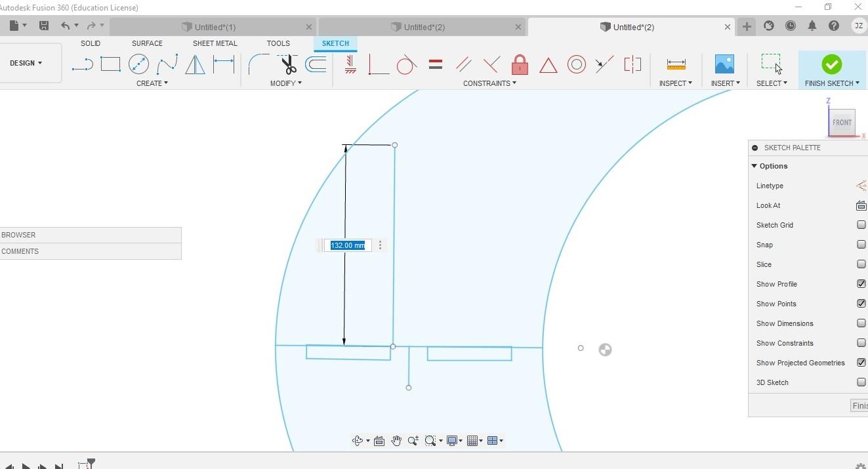Screen dimensions: 868x469
Task: Click the 132.00 mm dimension input field
Action: [x=348, y=245]
